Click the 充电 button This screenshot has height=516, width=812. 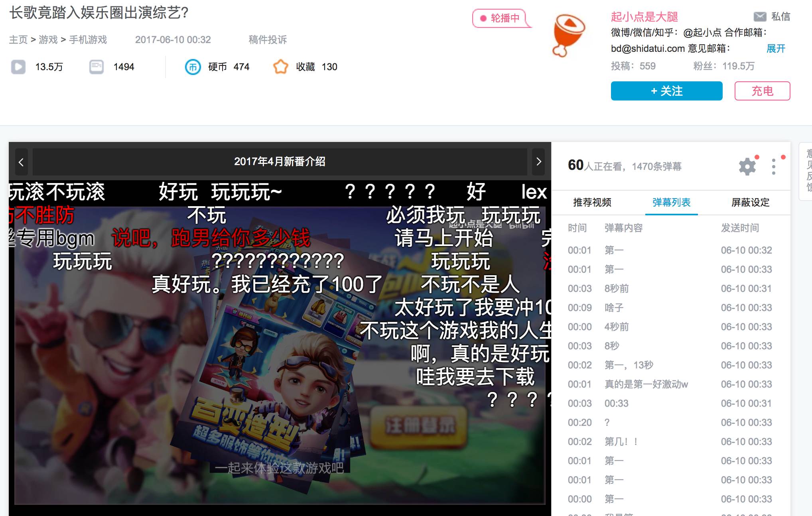pyautogui.click(x=762, y=91)
